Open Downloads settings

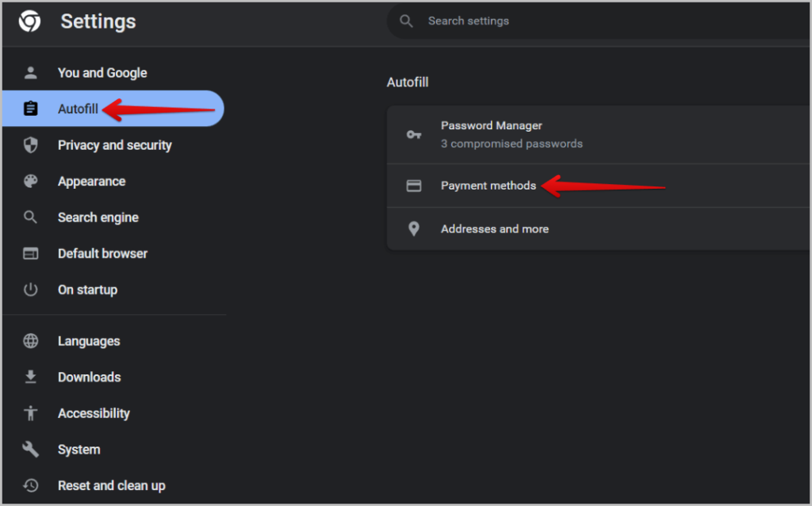coord(89,377)
